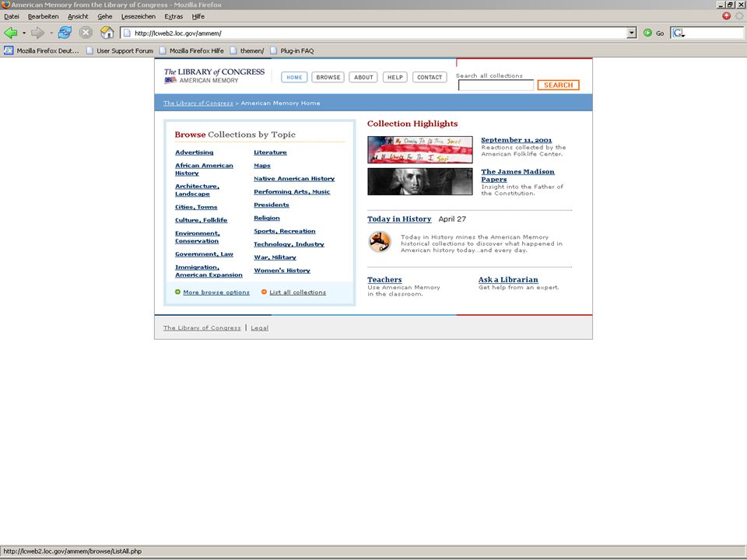Screen dimensions: 747x560
Task: Click the Forward arrow button
Action: coord(37,33)
